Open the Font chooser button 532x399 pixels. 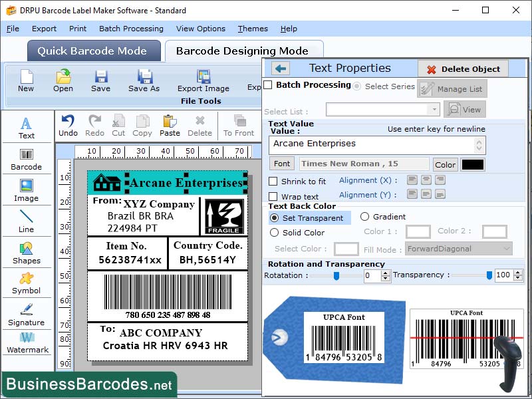click(x=281, y=164)
